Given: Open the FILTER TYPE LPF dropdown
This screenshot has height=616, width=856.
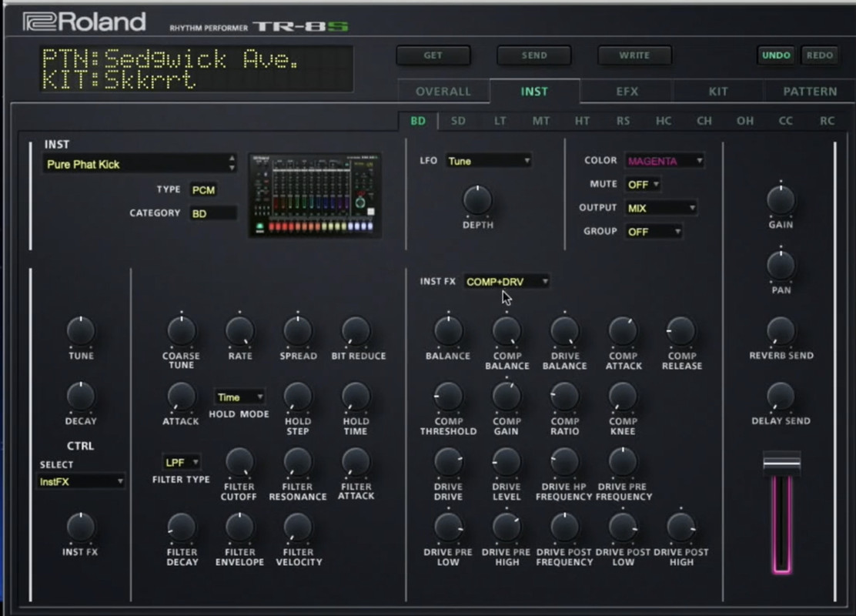Looking at the screenshot, I should tap(181, 462).
